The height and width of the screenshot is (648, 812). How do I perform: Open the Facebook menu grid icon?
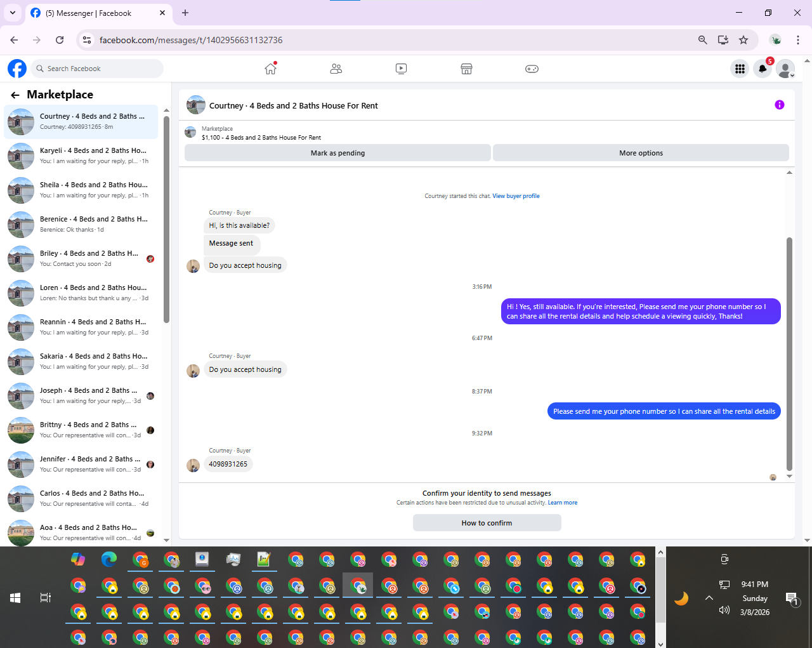[740, 69]
